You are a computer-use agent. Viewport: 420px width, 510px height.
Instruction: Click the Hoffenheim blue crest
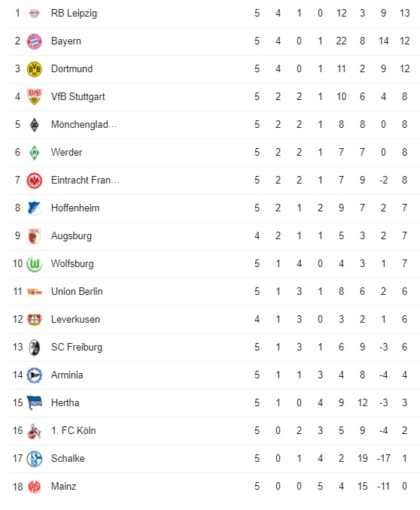tap(34, 208)
